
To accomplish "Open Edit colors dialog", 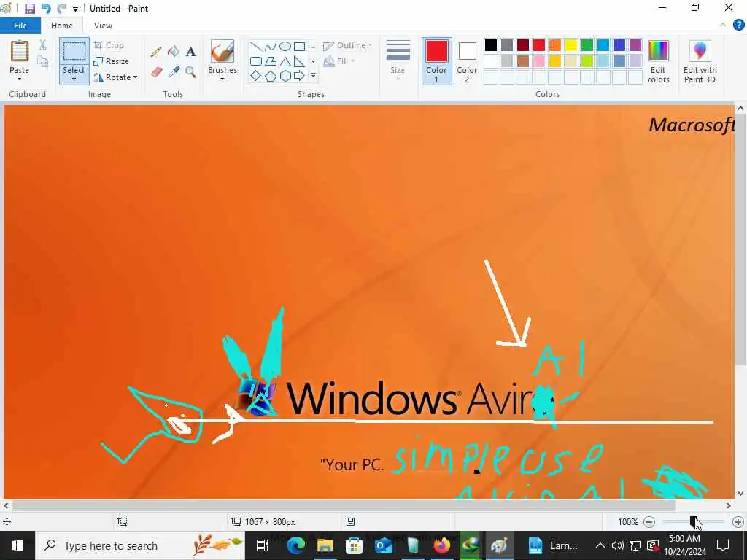I will click(659, 61).
